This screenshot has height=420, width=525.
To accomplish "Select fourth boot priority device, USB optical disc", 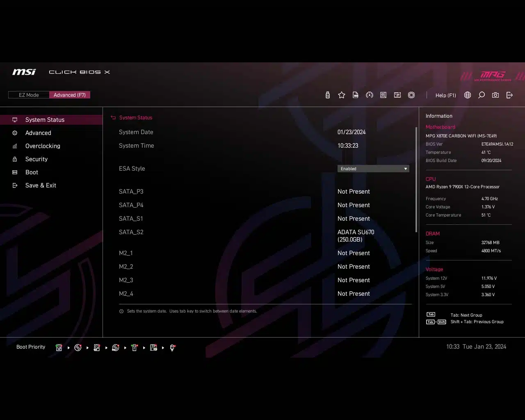I will point(116,347).
